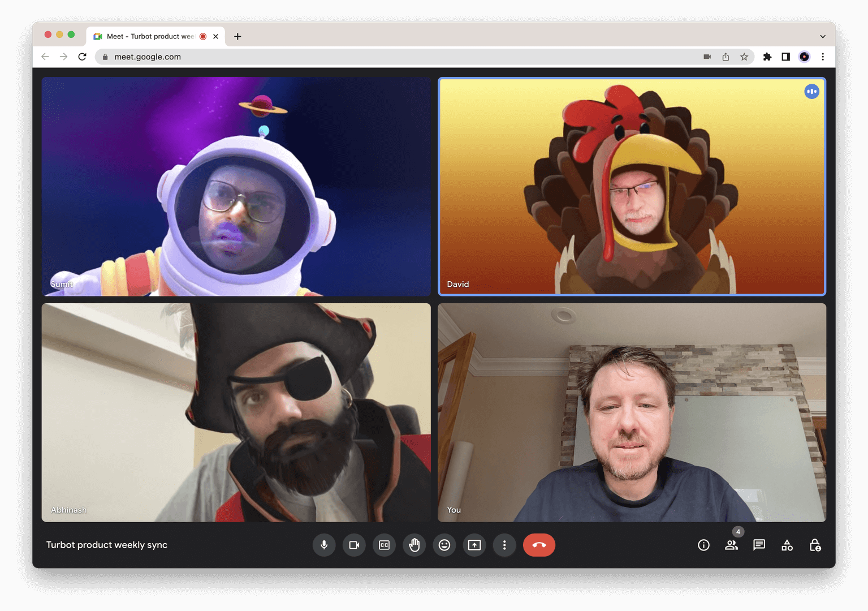Click the camera permission icon in address bar
The image size is (868, 611).
[707, 57]
